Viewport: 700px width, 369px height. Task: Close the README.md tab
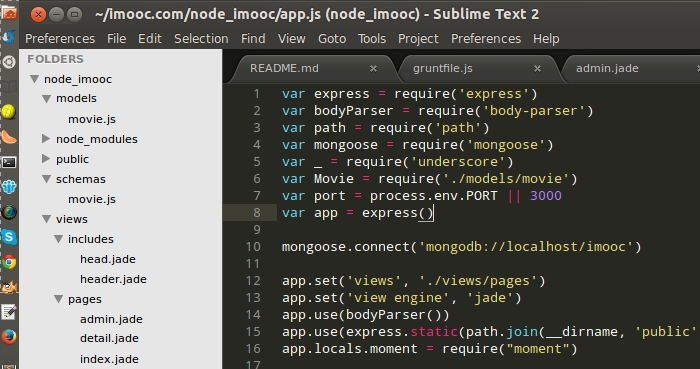click(374, 69)
